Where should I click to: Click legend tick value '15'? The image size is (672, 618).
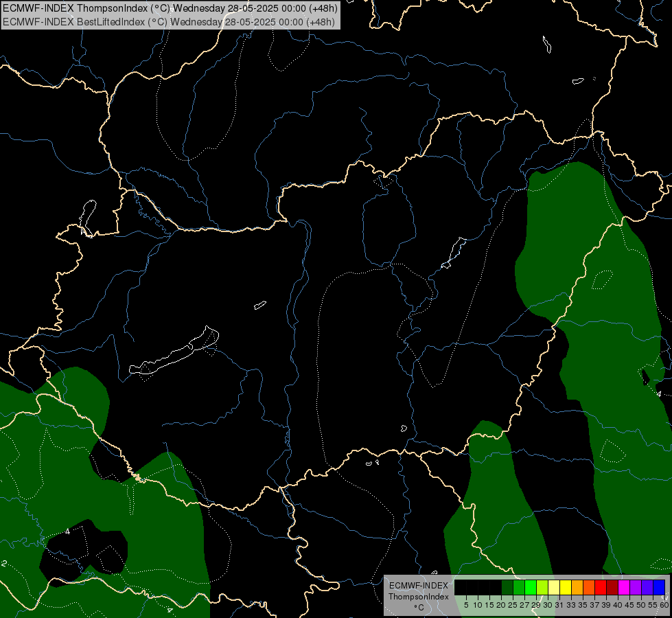click(489, 605)
